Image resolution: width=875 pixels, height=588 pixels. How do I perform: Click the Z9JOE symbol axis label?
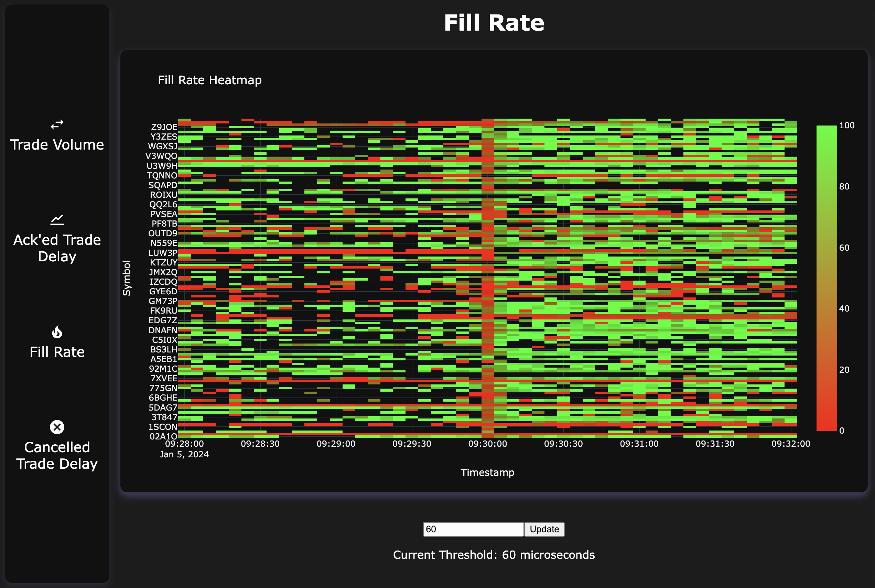164,127
